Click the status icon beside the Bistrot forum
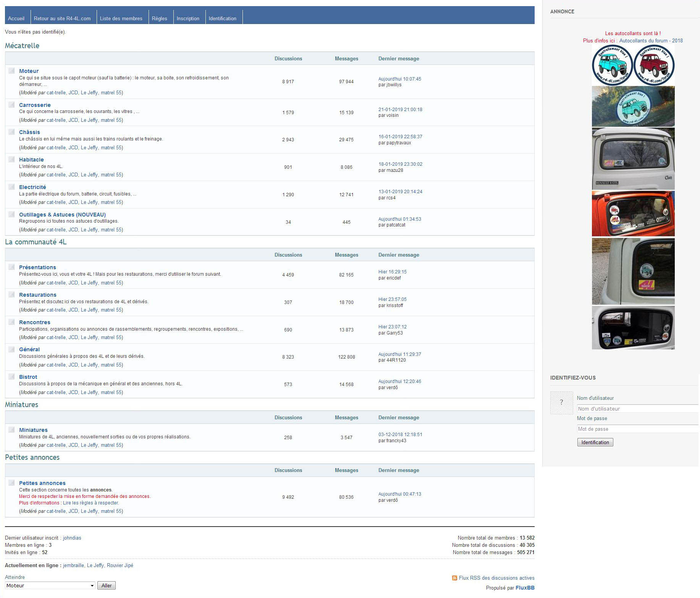Viewport: 700px width, 598px height. pos(11,377)
